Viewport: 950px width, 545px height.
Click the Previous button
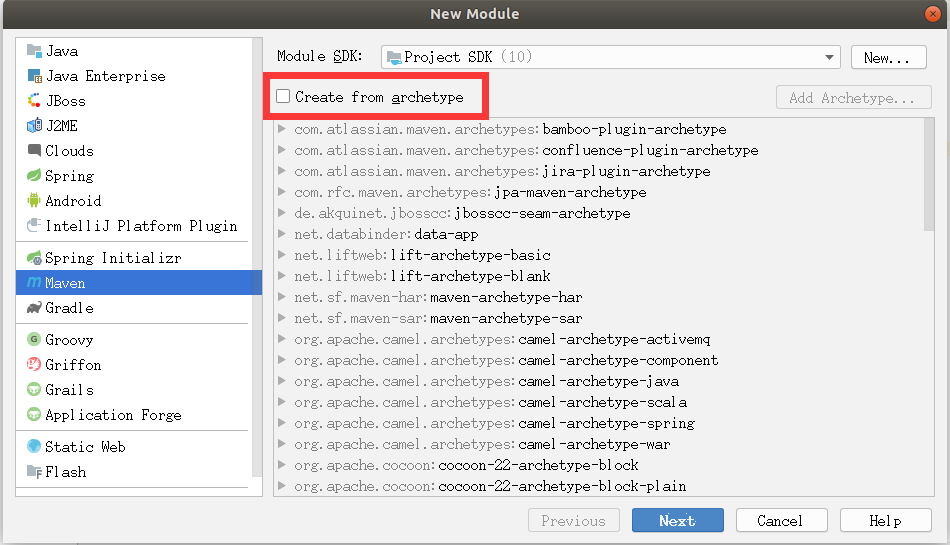click(x=574, y=520)
